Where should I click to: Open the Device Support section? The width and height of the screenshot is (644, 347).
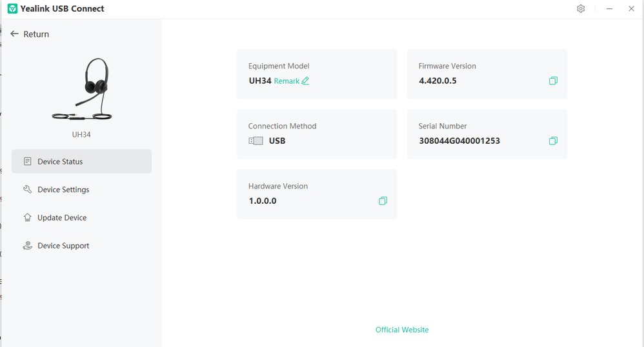click(63, 246)
